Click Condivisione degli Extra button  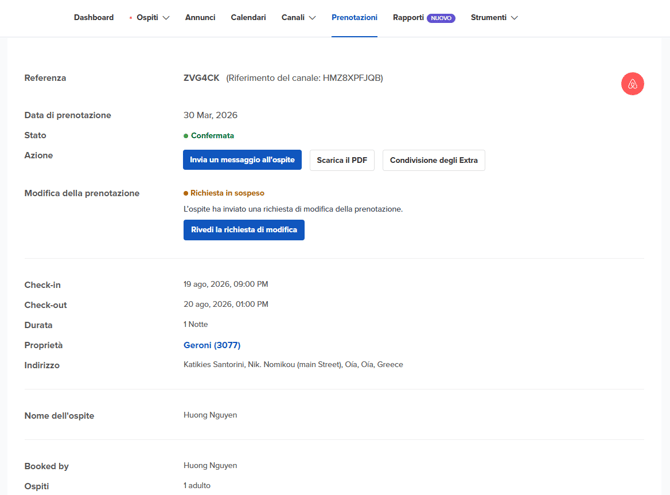coord(433,160)
